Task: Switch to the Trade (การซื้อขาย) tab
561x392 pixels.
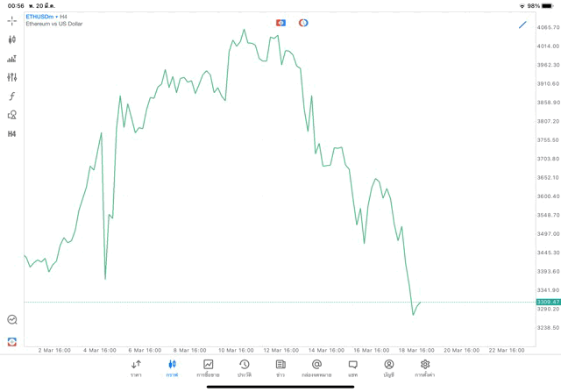Action: pyautogui.click(x=208, y=368)
